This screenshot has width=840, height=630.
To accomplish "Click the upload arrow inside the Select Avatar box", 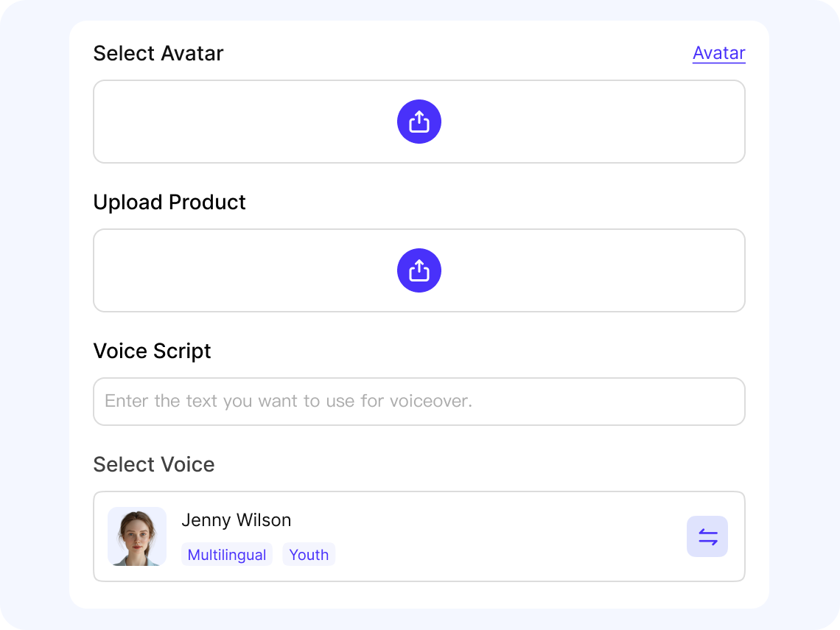I will point(419,121).
